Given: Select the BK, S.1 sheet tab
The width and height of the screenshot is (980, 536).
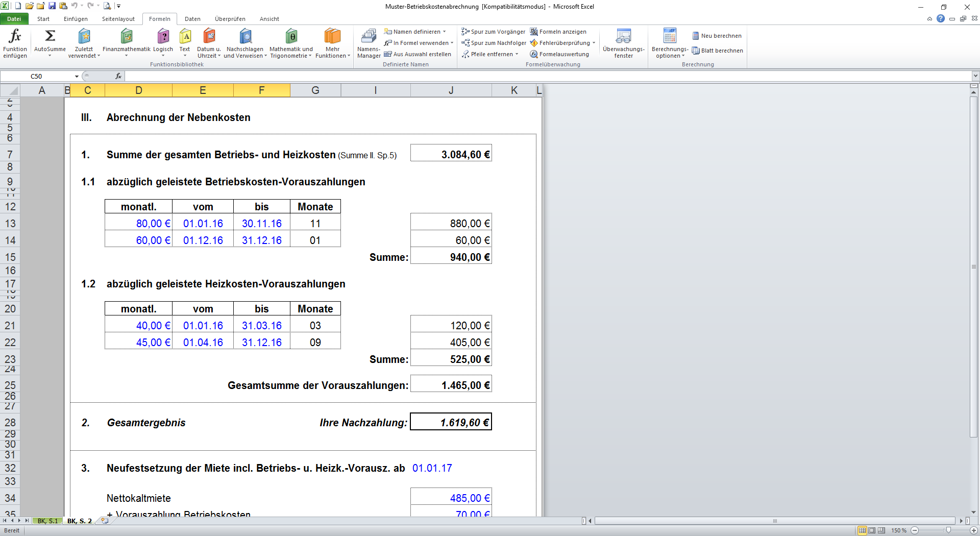Looking at the screenshot, I should (47, 521).
